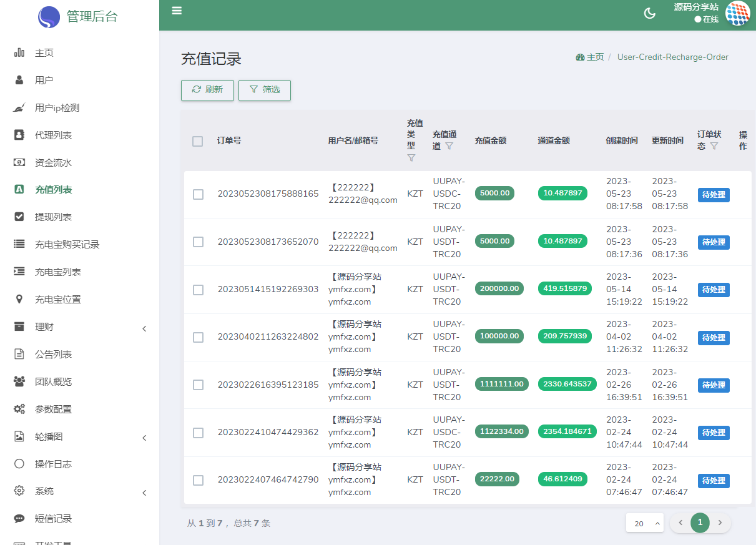Screen dimensions: 756x545
Task: Click the 筛选 filter button
Action: pyautogui.click(x=265, y=90)
